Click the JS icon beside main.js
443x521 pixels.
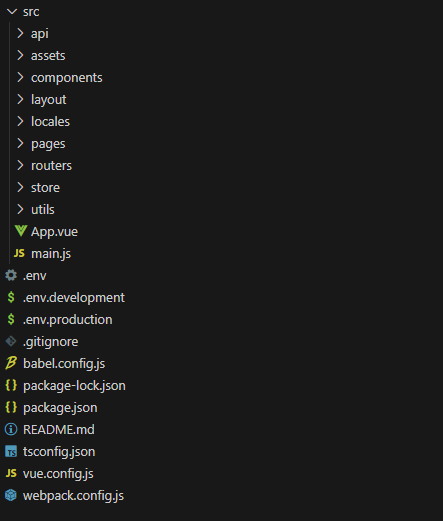coord(19,253)
